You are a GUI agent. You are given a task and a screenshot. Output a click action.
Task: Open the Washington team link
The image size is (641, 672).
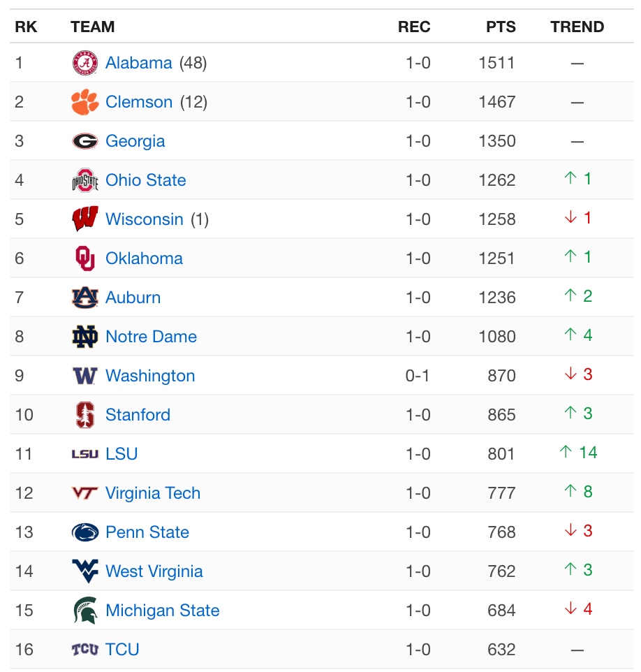tap(150, 376)
